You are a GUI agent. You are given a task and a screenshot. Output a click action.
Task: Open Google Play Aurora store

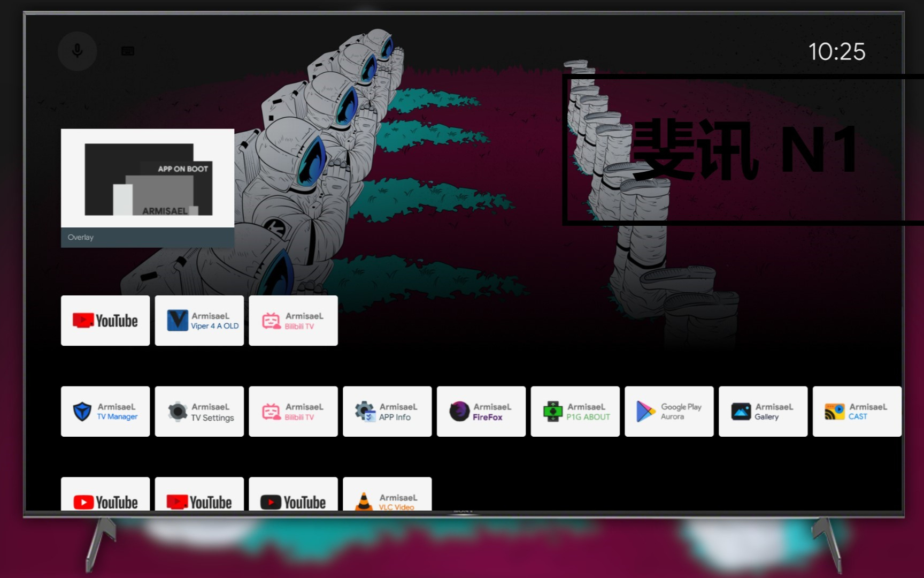coord(669,412)
